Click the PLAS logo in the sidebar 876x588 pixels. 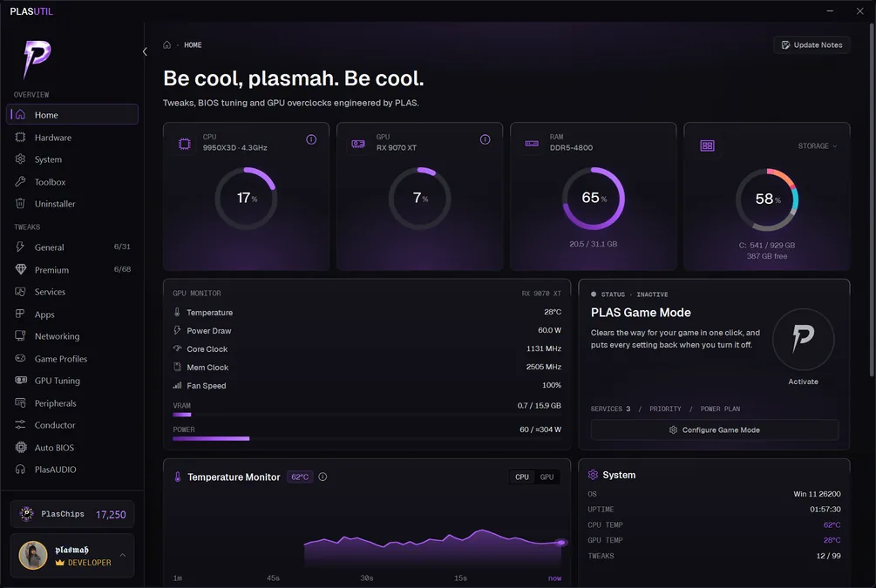click(37, 58)
